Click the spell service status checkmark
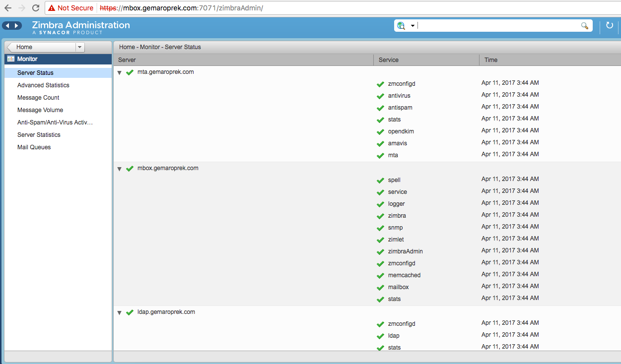The image size is (621, 364). tap(380, 181)
